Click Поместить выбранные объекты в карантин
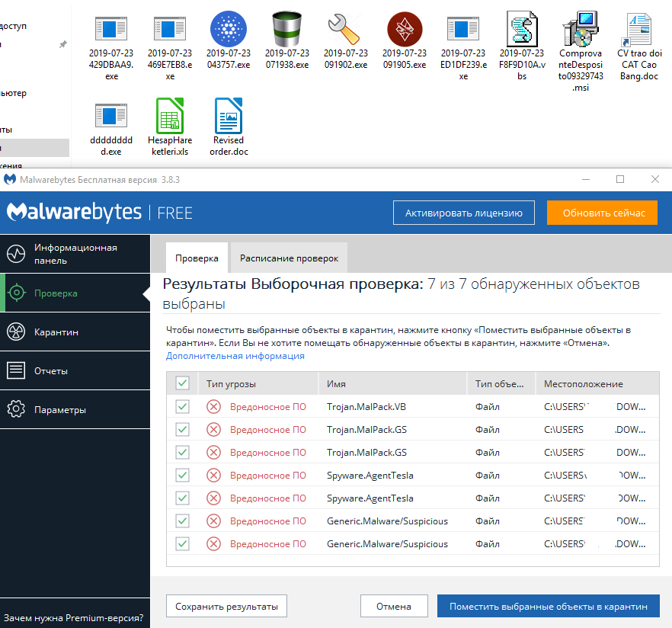 (548, 606)
